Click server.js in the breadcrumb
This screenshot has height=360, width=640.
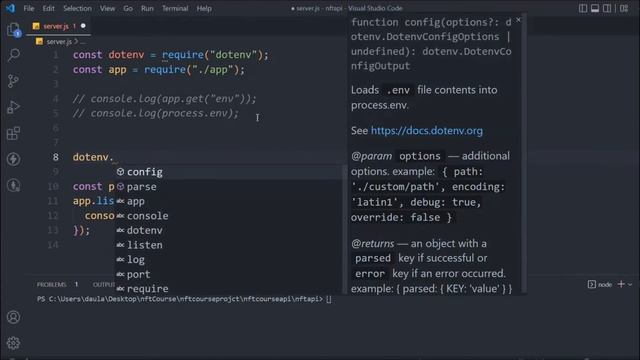click(59, 42)
